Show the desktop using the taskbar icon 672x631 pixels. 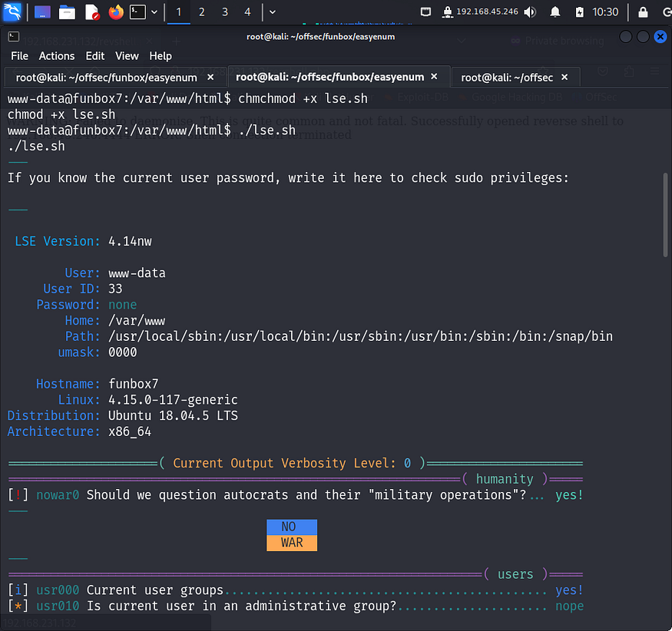click(x=42, y=12)
